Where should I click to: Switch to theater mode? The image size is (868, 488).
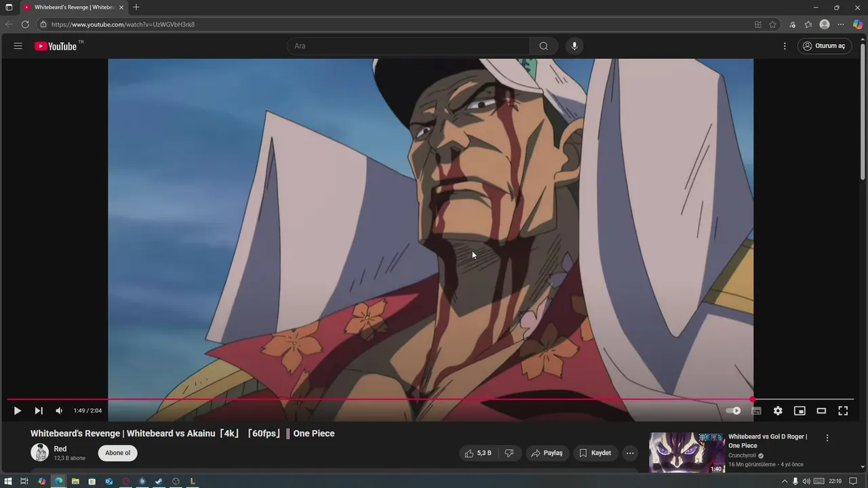821,411
